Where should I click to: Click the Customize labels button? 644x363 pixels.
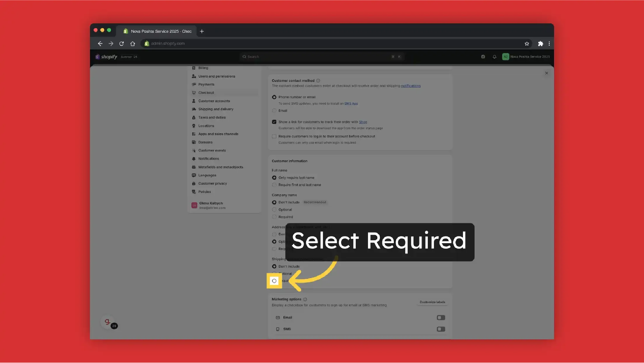[x=432, y=302]
